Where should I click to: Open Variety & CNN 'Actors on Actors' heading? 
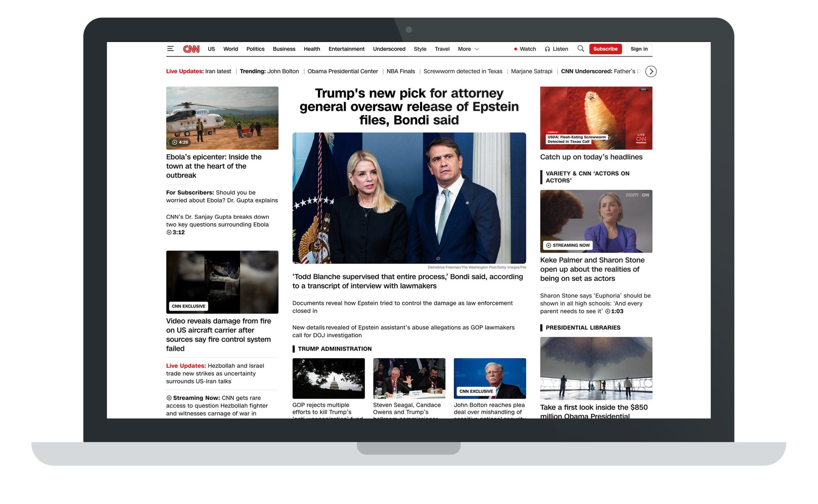pyautogui.click(x=588, y=177)
